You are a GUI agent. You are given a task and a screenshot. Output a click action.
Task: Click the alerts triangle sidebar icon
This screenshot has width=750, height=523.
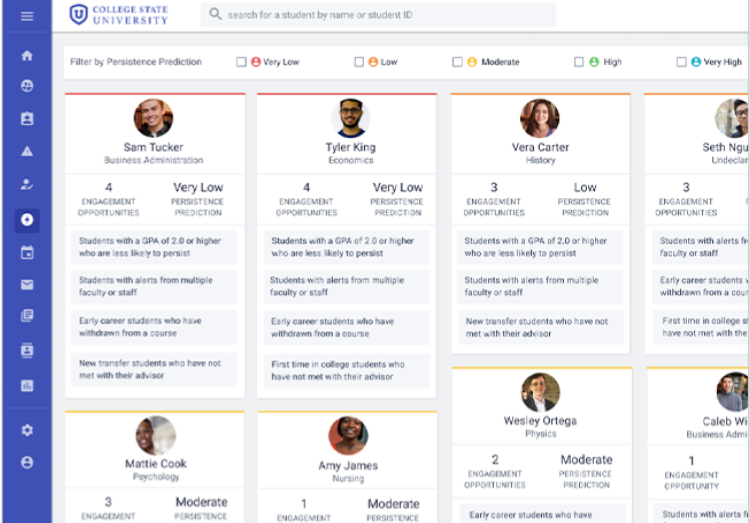pyautogui.click(x=27, y=151)
